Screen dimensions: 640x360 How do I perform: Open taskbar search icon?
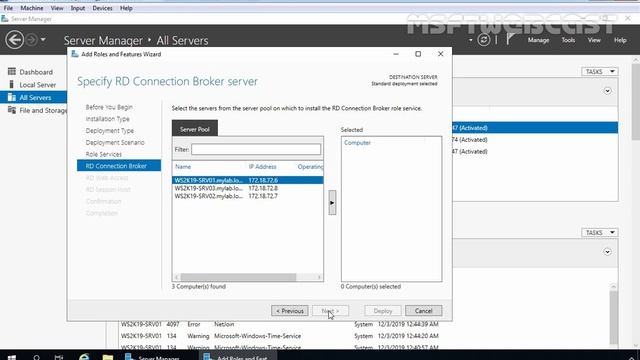36,357
